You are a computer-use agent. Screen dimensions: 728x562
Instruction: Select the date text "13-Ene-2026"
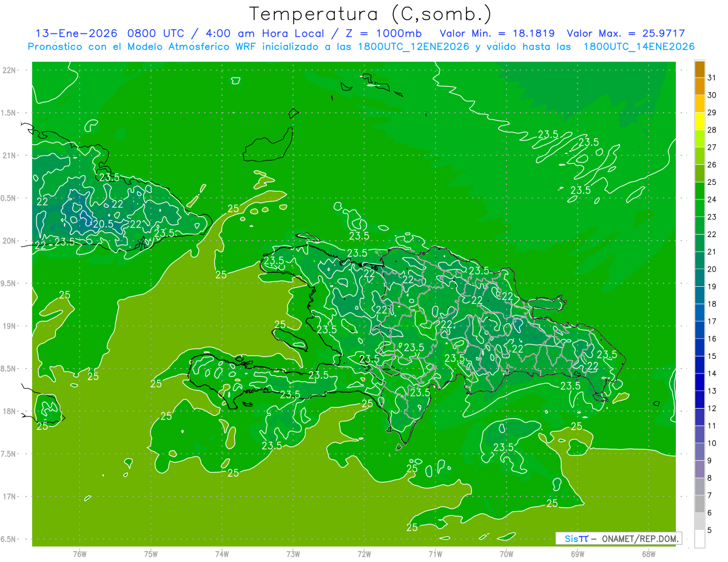[x=76, y=33]
